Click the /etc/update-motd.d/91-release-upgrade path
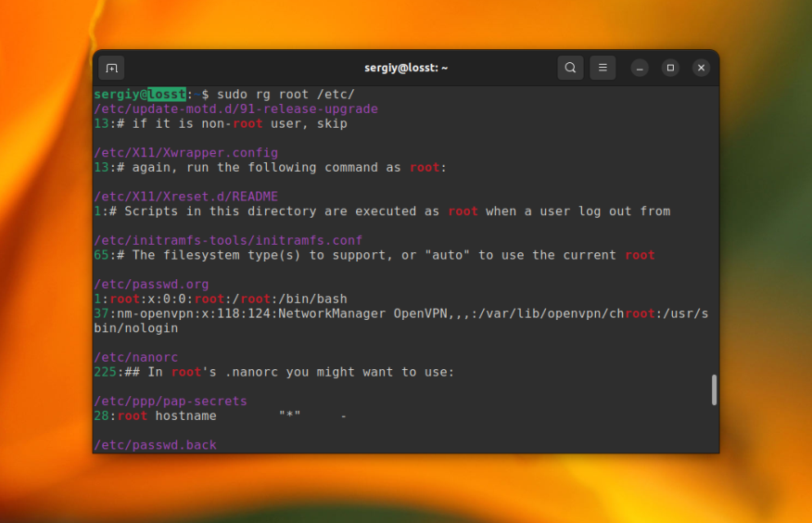 point(235,108)
